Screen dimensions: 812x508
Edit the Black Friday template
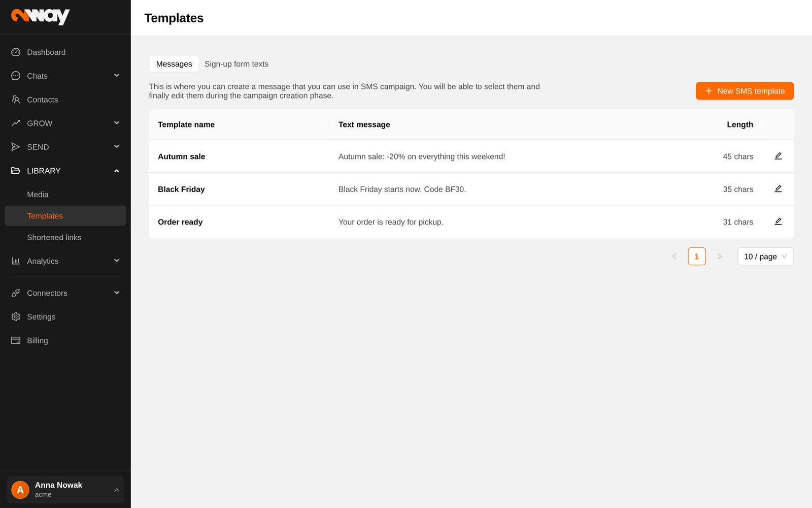(778, 189)
